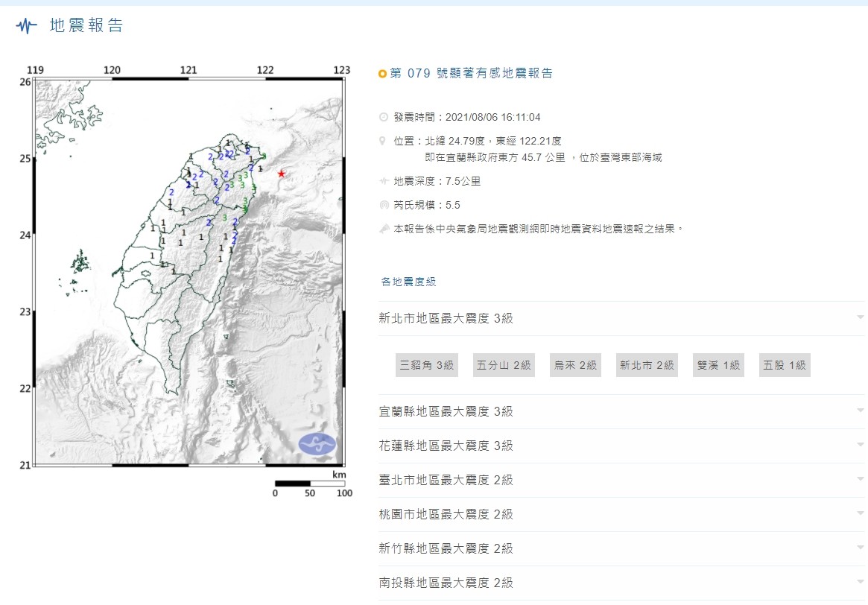The height and width of the screenshot is (605, 868).
Task: Open the 臺北市地區最大震度 2級 dropdown arrow
Action: tap(861, 480)
